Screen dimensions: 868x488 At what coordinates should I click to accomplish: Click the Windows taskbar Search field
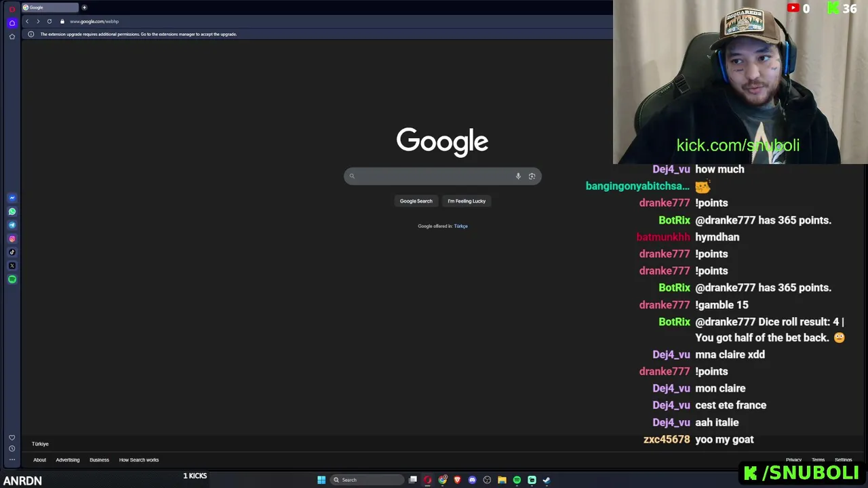pyautogui.click(x=366, y=480)
